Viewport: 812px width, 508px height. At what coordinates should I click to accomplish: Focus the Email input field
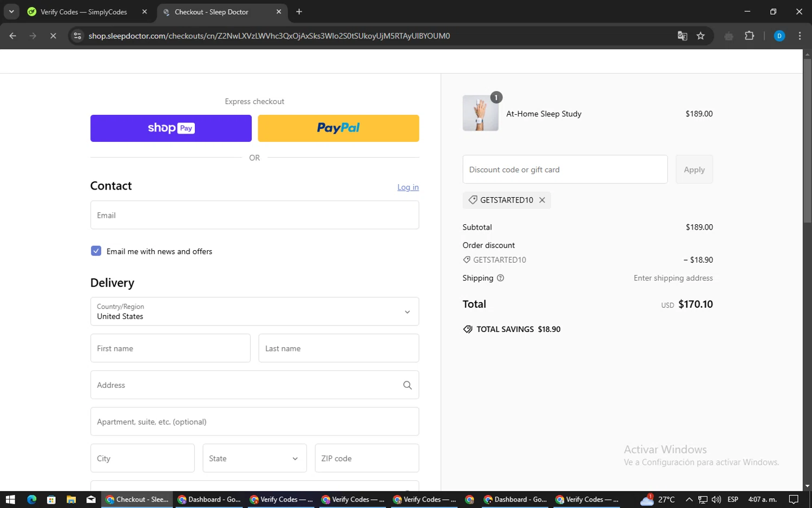[x=254, y=215]
